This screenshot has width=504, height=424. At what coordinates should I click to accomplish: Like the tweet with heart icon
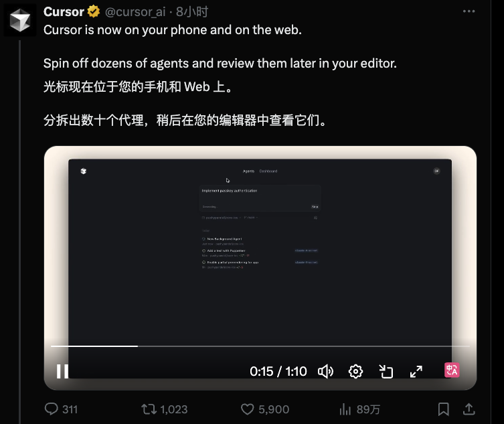pyautogui.click(x=248, y=409)
